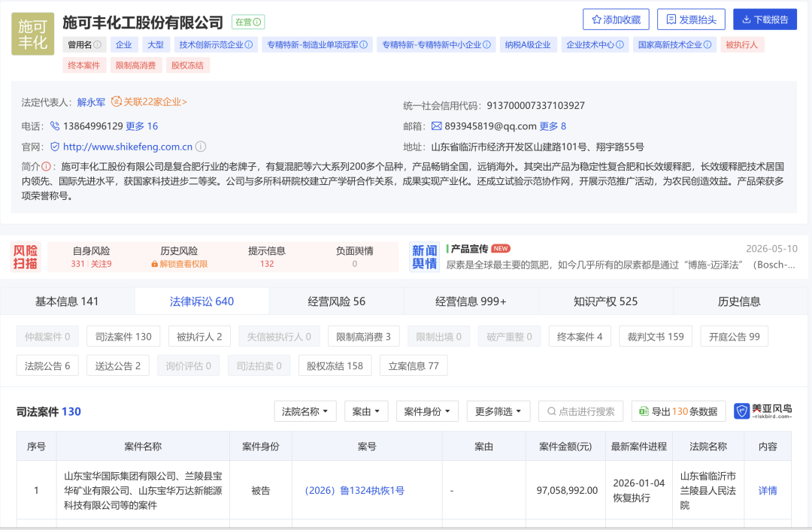Click info icon beside 在营 status badge
812x530 pixels.
257,23
